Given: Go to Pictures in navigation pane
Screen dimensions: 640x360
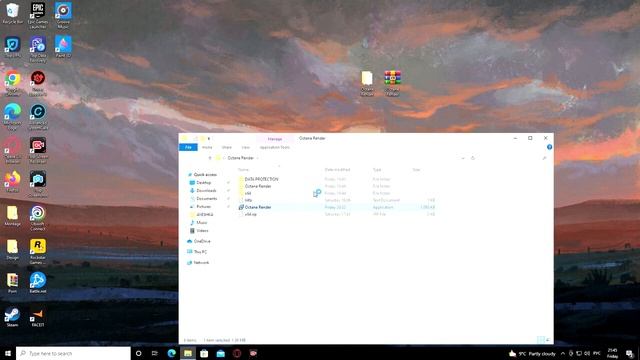Looking at the screenshot, I should tap(204, 207).
